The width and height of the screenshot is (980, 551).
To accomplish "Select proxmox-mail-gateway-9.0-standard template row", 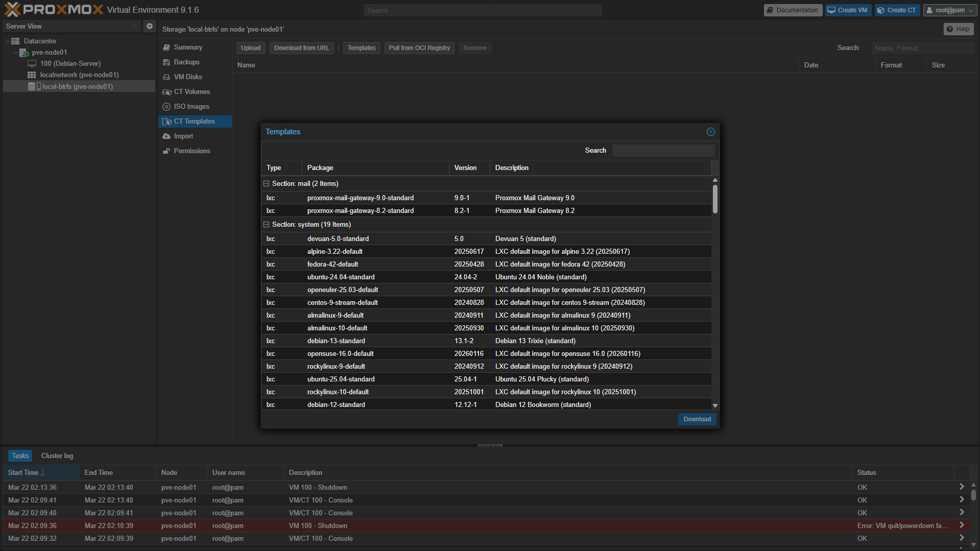I will (486, 198).
